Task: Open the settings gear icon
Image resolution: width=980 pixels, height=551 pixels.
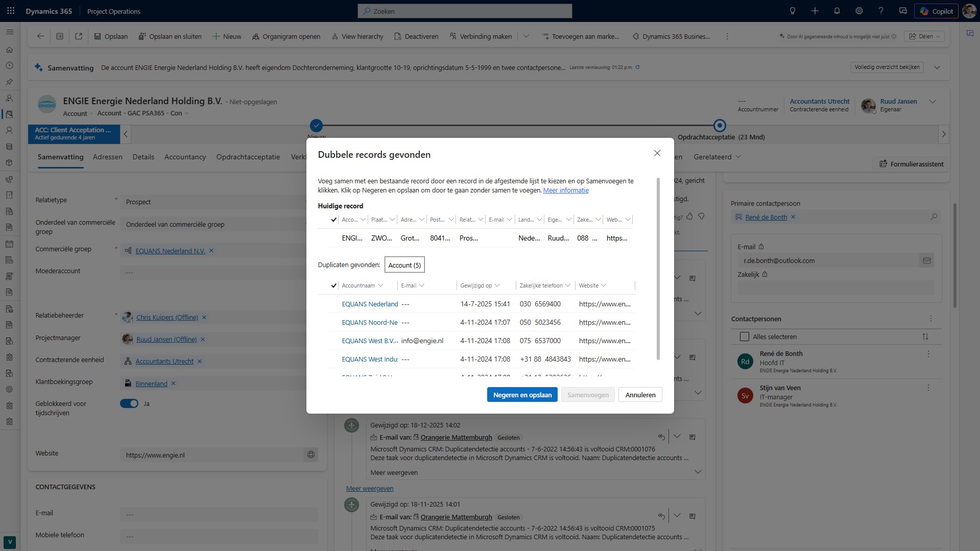Action: (859, 11)
